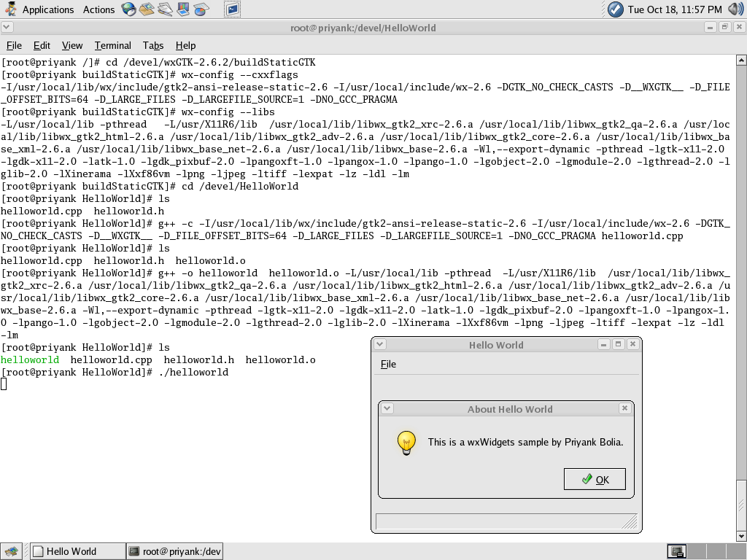Viewport: 747px width, 560px height.
Task: Click the workspace switcher active workspace
Action: tap(677, 551)
